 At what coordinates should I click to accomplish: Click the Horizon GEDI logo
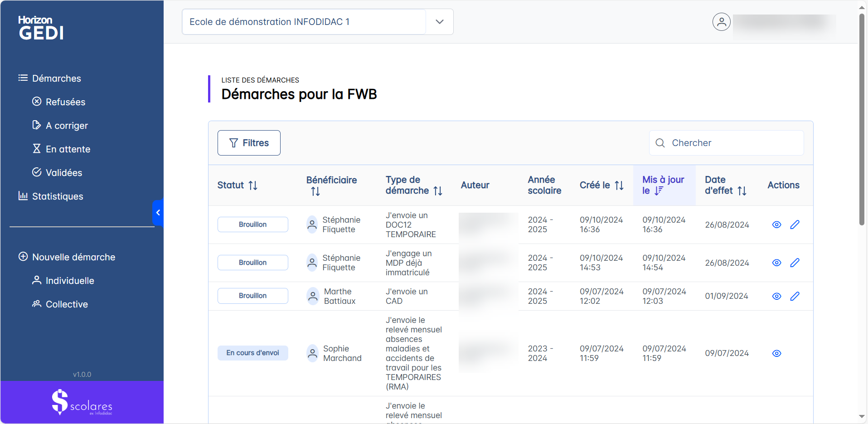tap(41, 28)
